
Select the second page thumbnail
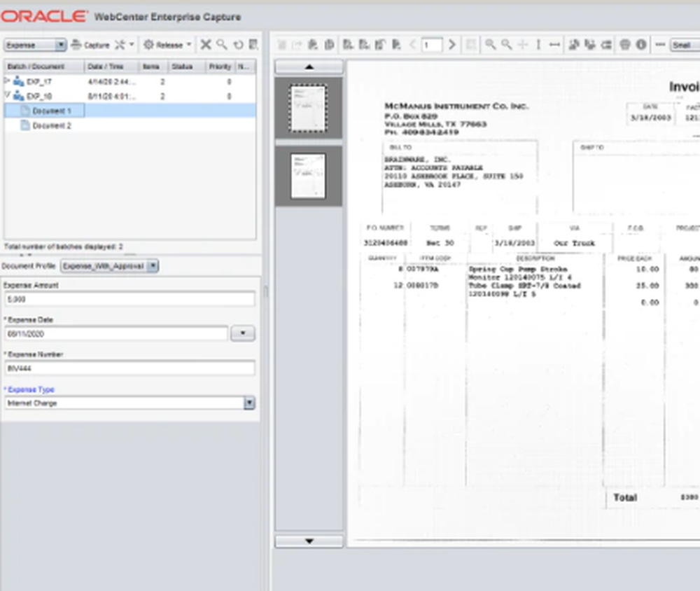309,176
